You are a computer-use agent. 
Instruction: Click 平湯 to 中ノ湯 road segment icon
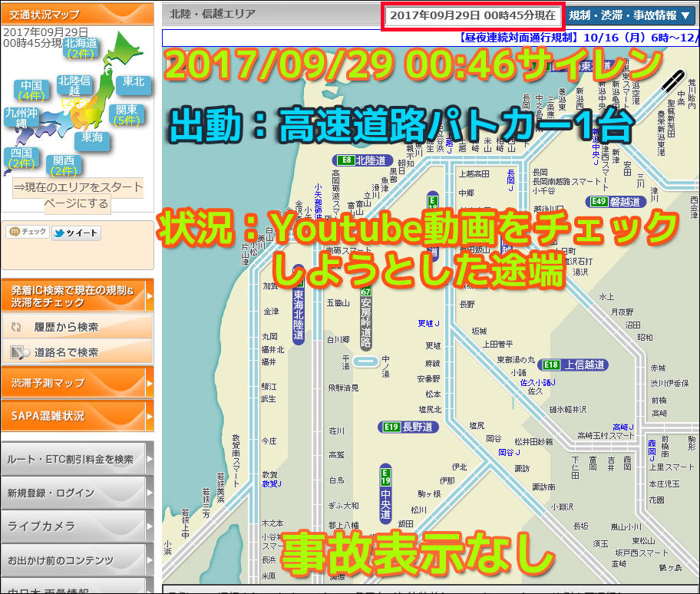point(366,361)
